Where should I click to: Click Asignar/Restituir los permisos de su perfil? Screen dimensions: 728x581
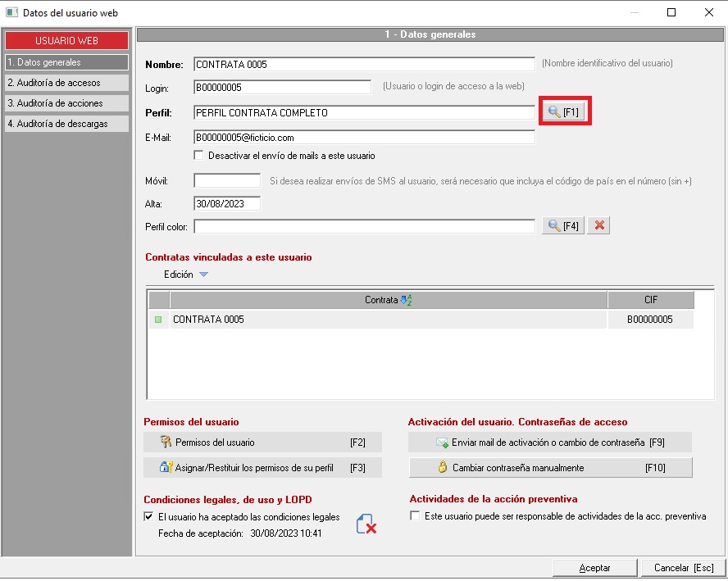tap(262, 468)
